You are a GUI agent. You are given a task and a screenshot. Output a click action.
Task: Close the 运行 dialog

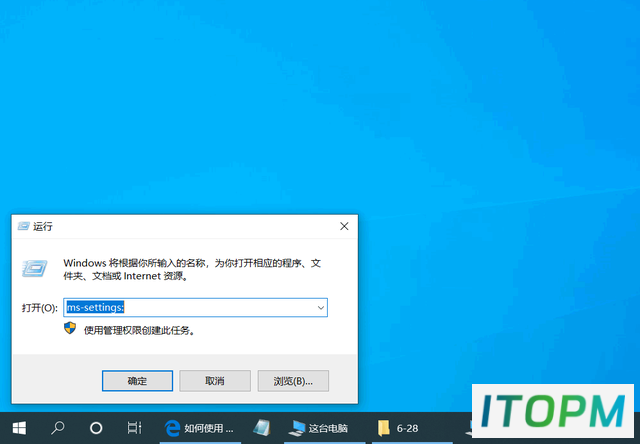click(344, 226)
